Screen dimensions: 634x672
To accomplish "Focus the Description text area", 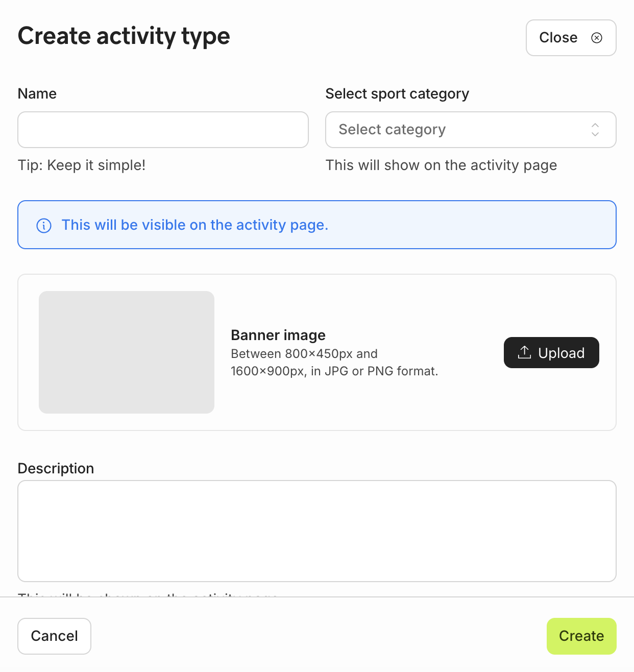I will tap(316, 531).
